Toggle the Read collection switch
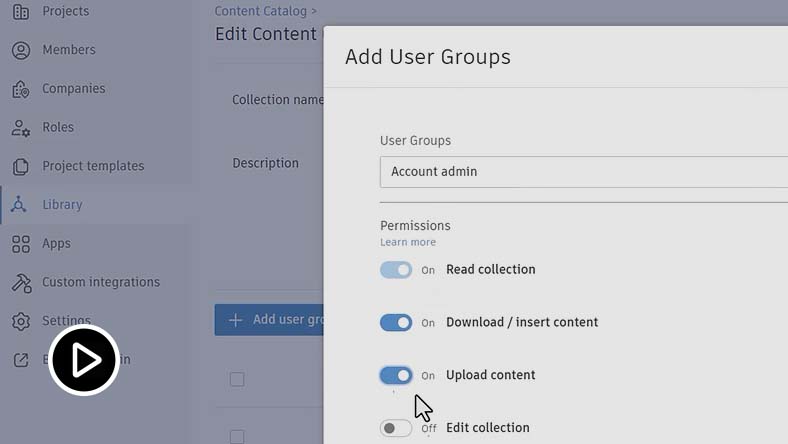 (396, 270)
